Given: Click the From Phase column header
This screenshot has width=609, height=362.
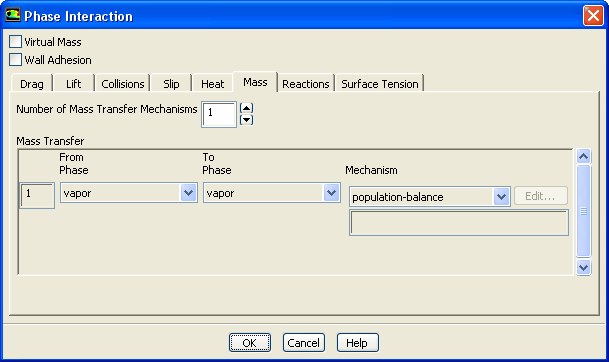Looking at the screenshot, I should click(74, 164).
